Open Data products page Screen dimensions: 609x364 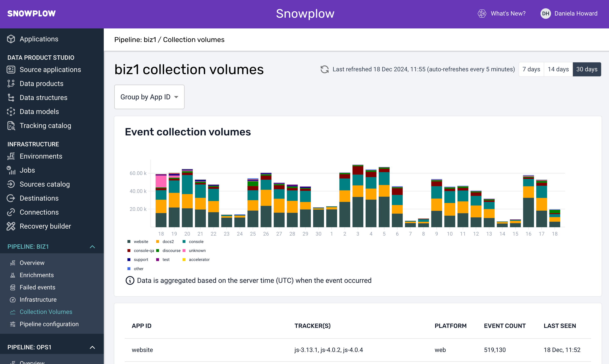(42, 84)
